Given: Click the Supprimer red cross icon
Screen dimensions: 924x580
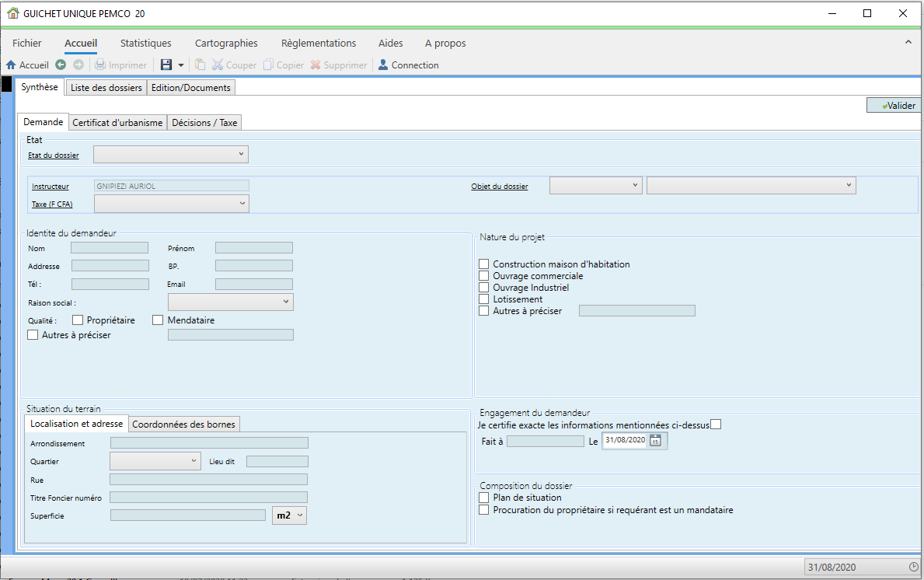Looking at the screenshot, I should pos(316,65).
